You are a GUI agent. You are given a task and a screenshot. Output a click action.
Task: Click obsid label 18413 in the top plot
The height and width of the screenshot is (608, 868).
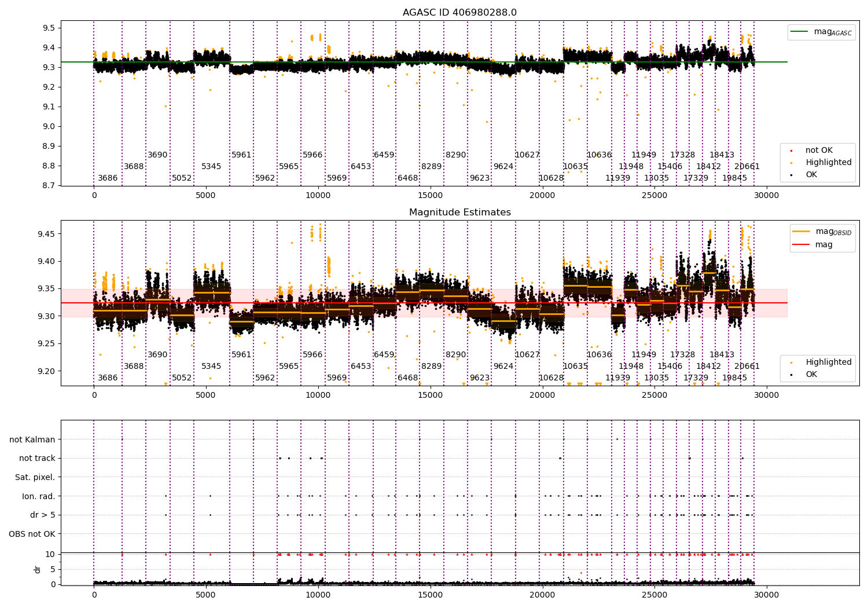[722, 155]
